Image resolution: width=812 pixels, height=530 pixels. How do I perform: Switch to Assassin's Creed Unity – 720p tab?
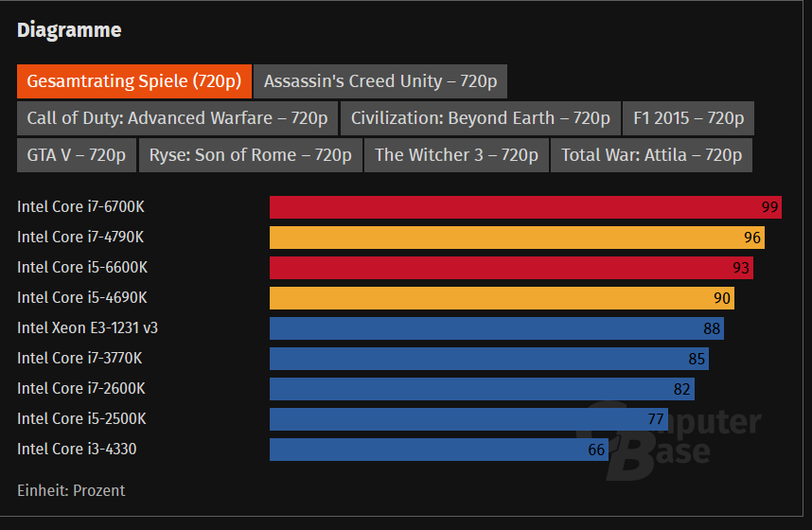tap(380, 81)
